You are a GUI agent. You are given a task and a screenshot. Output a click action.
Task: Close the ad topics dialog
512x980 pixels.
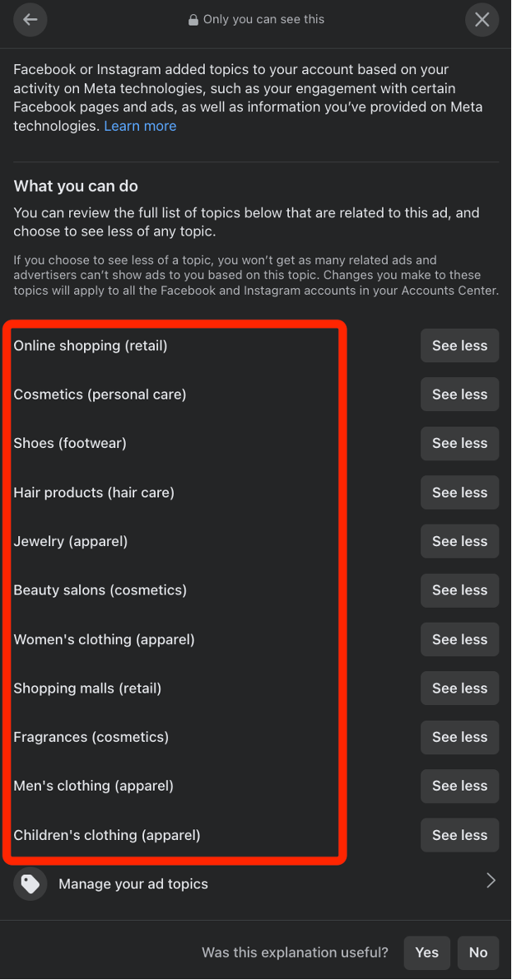pyautogui.click(x=482, y=20)
